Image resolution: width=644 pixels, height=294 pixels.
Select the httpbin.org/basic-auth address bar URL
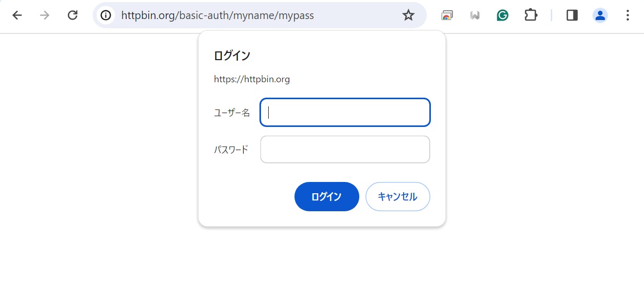pos(218,15)
